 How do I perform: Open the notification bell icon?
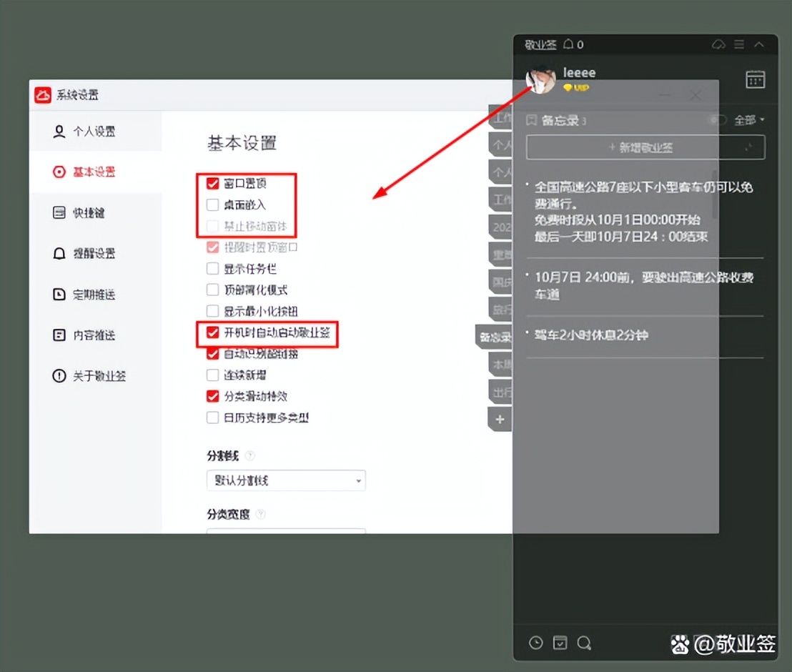tap(568, 44)
